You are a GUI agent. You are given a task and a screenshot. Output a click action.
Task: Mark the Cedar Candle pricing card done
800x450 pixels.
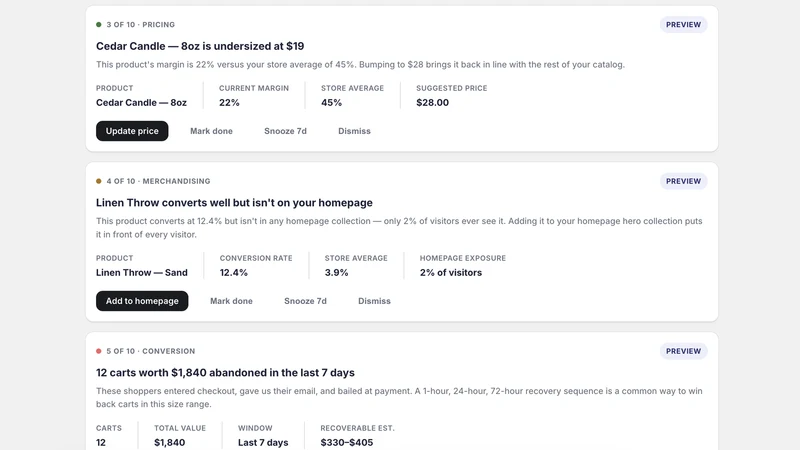click(x=211, y=131)
